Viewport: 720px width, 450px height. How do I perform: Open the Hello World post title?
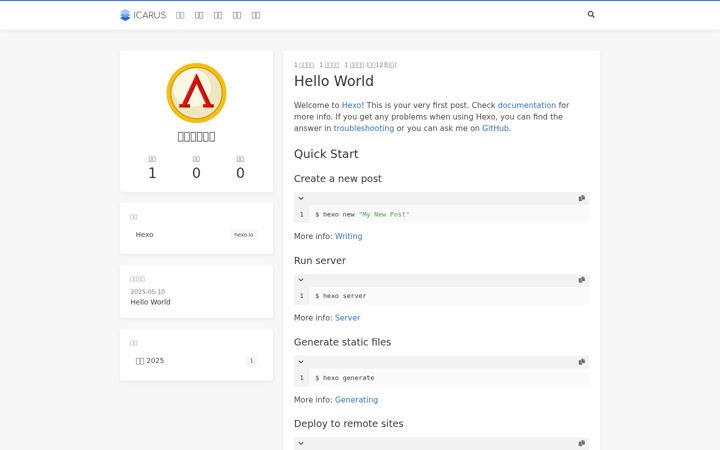point(334,81)
